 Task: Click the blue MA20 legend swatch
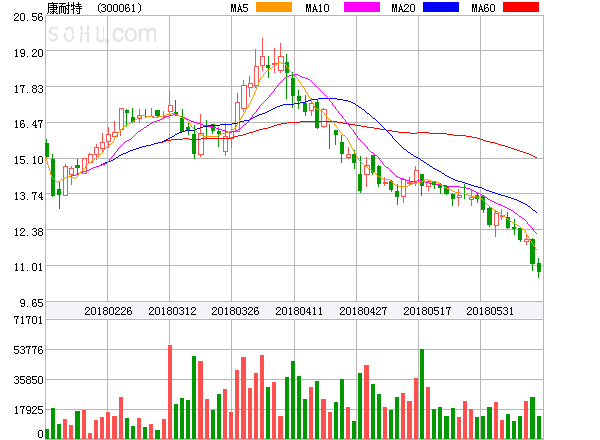(x=441, y=7)
